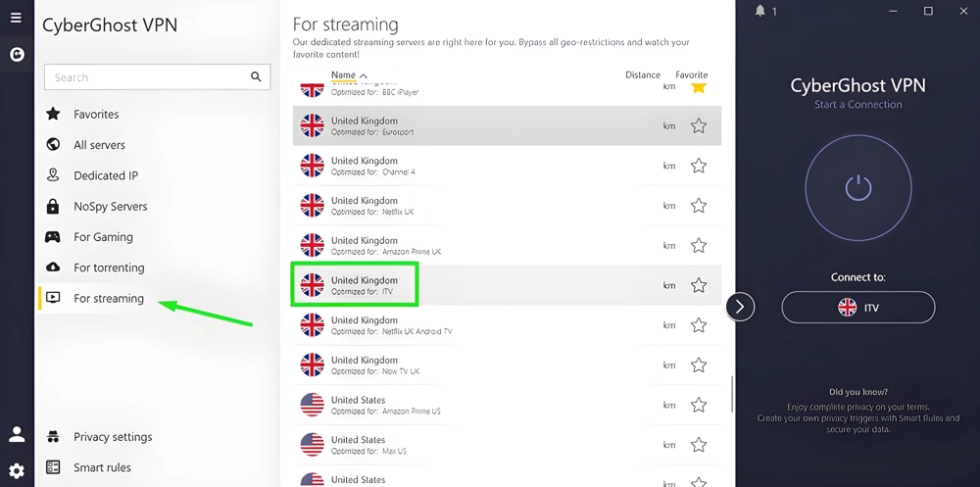
Task: Click the US flag on the Max US row
Action: pyautogui.click(x=312, y=445)
